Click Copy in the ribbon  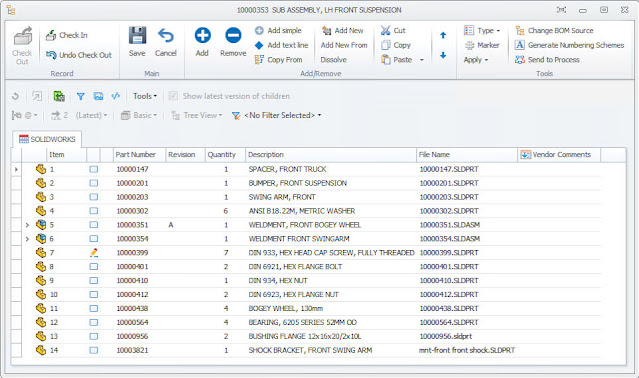[396, 45]
